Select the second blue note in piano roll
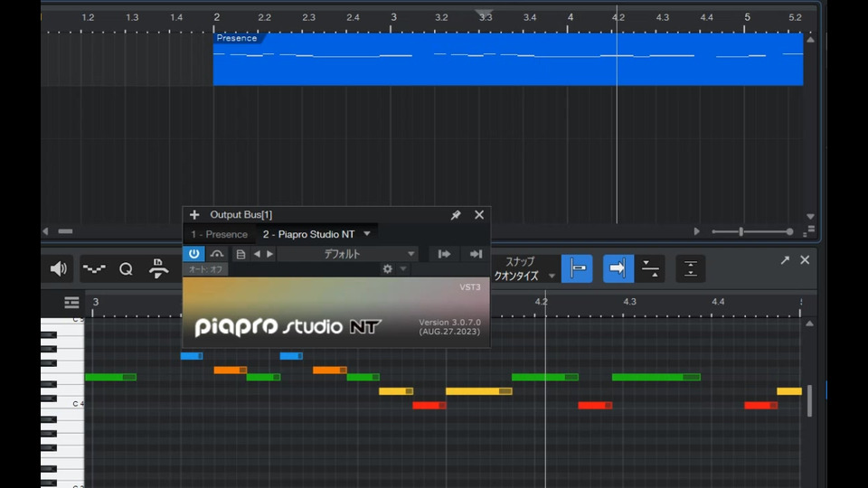The height and width of the screenshot is (488, 868). coord(291,356)
